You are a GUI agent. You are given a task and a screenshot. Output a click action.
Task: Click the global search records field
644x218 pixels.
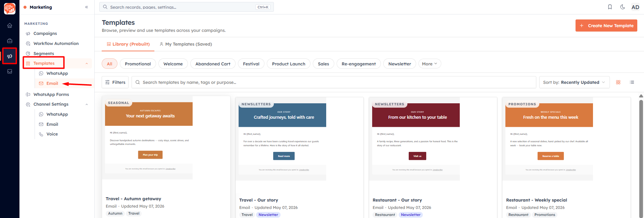click(187, 7)
